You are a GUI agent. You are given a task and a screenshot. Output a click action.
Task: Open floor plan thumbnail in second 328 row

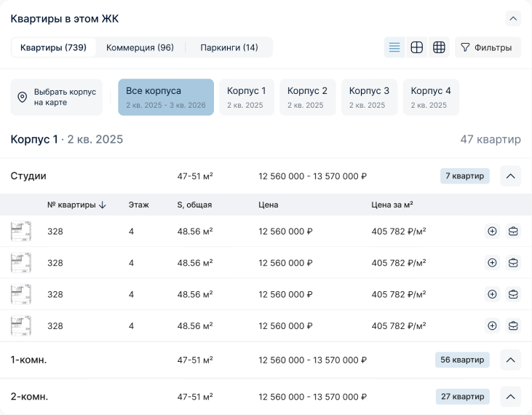pos(21,263)
